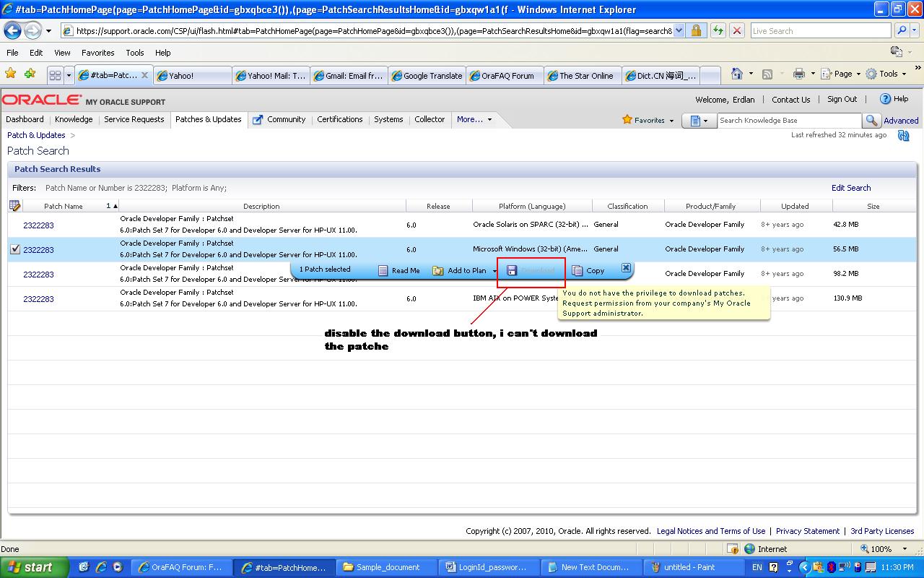Click the refresh icon beside Last refreshed

(903, 135)
